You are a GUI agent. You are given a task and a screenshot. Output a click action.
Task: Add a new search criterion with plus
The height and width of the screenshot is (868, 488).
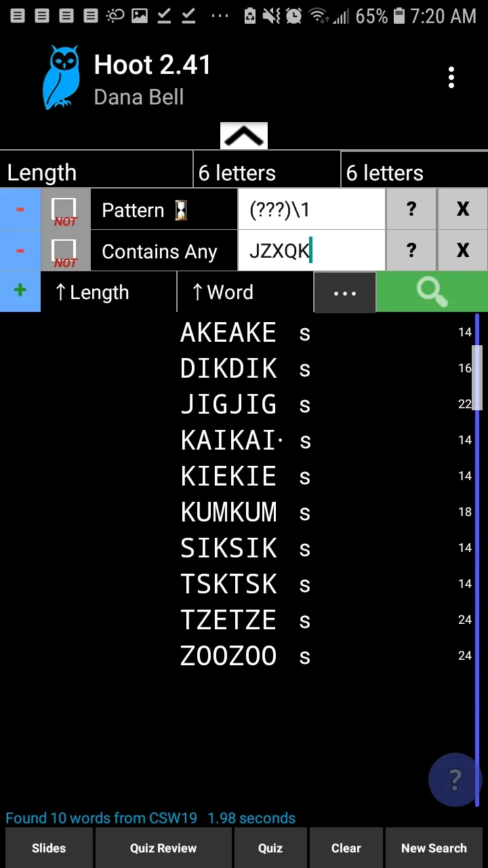coord(20,292)
